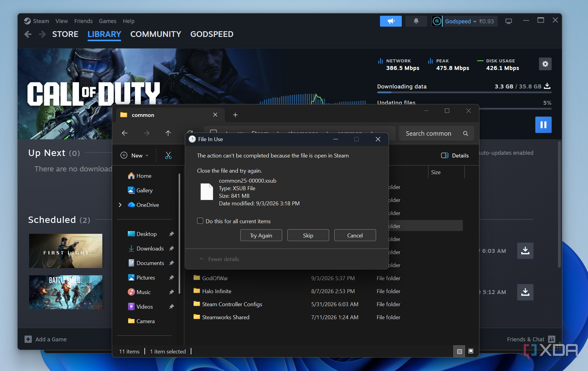
Task: Switch to details list view icon
Action: pyautogui.click(x=459, y=351)
